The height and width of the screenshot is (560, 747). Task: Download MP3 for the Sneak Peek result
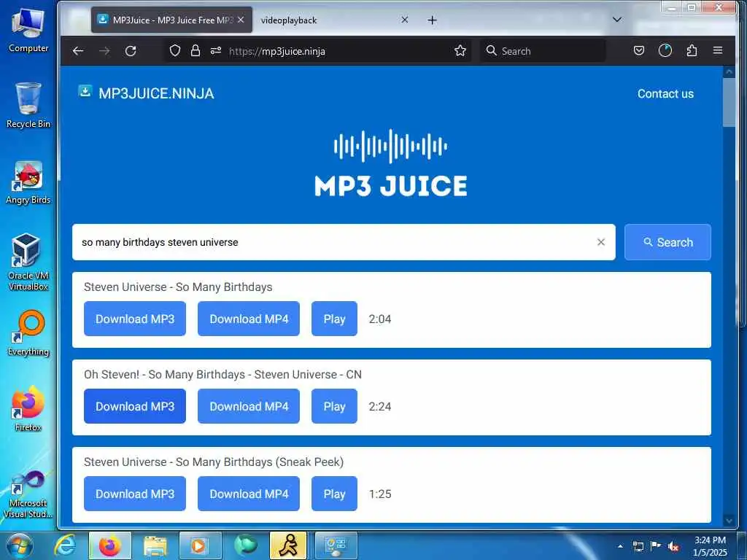(x=135, y=494)
